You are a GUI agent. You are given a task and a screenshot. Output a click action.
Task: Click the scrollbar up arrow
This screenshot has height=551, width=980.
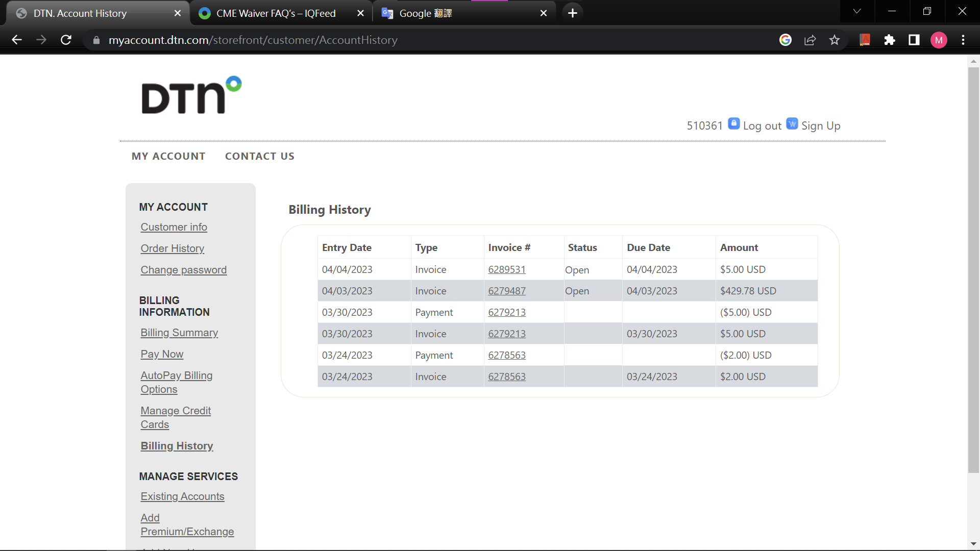pyautogui.click(x=973, y=61)
